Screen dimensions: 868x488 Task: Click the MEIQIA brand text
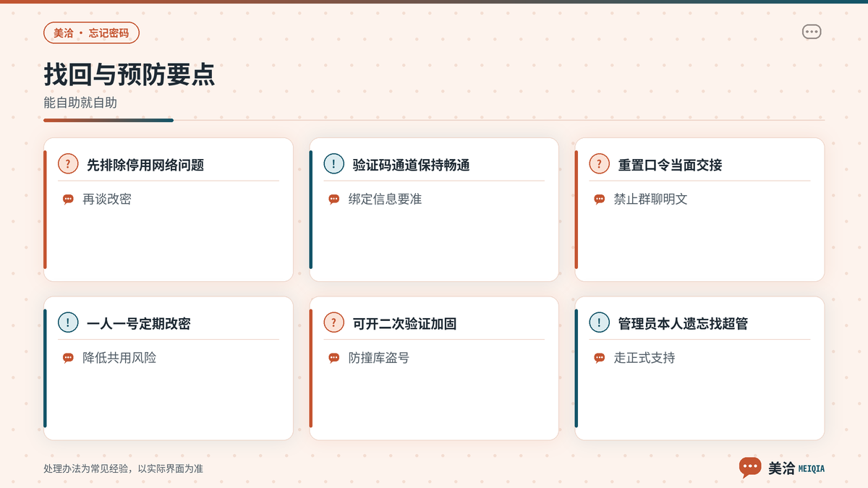coord(811,469)
